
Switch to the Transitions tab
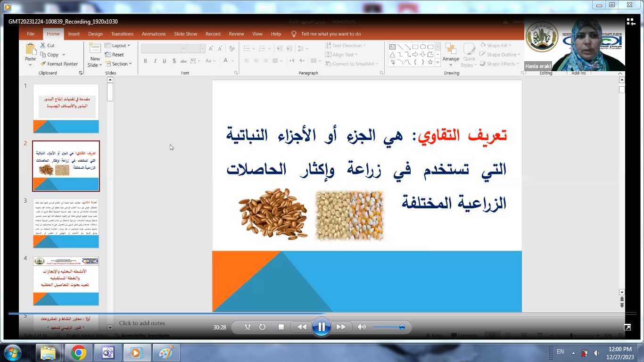(123, 34)
